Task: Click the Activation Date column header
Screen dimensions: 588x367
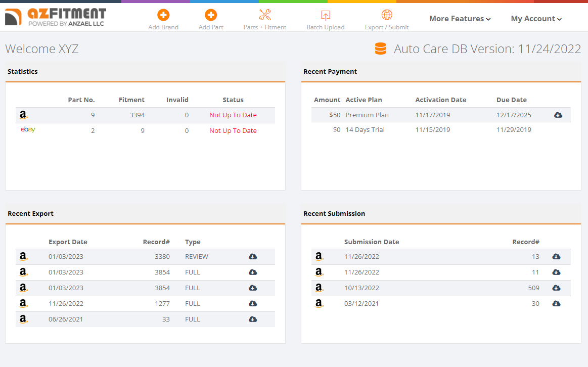Action: [x=441, y=100]
